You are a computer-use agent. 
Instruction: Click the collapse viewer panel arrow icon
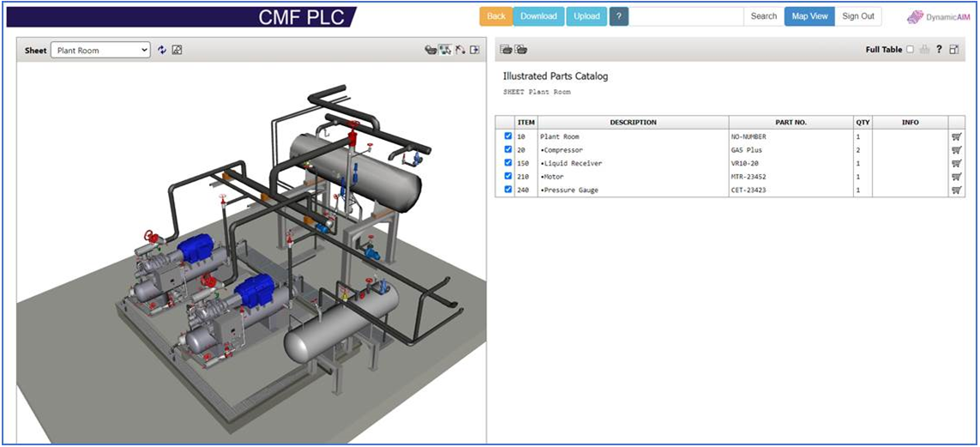tap(475, 50)
